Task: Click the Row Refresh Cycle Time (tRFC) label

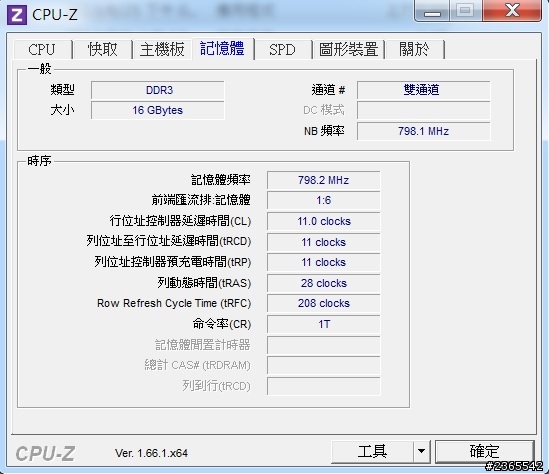Action: (174, 303)
